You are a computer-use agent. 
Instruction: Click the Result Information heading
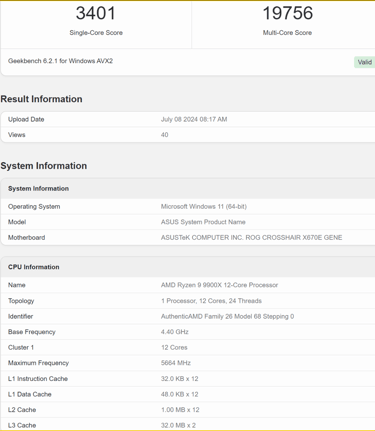(x=41, y=99)
